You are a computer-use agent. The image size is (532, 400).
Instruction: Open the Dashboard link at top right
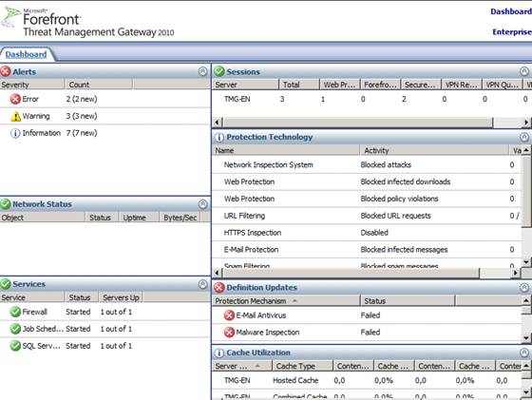[x=511, y=11]
